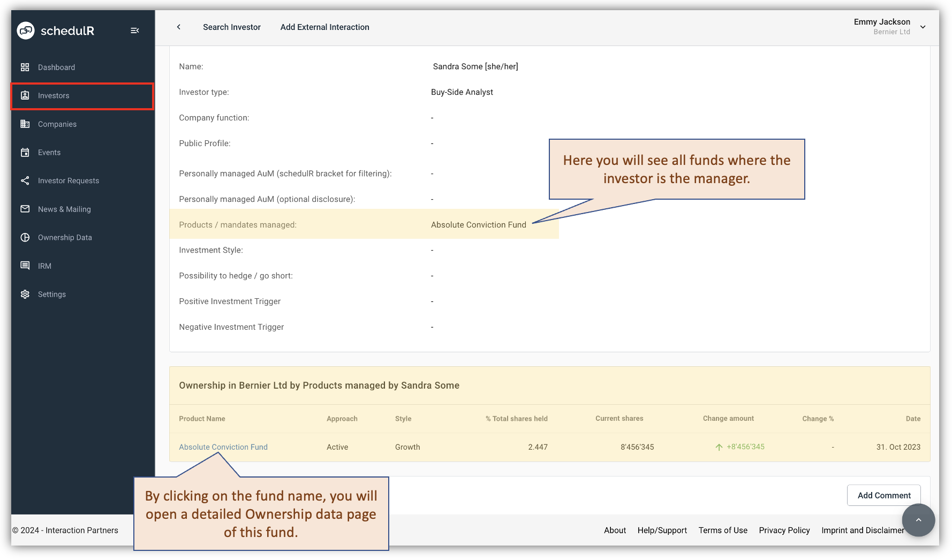Open the Absolute Conviction Fund details
This screenshot has height=560, width=952.
tap(223, 447)
